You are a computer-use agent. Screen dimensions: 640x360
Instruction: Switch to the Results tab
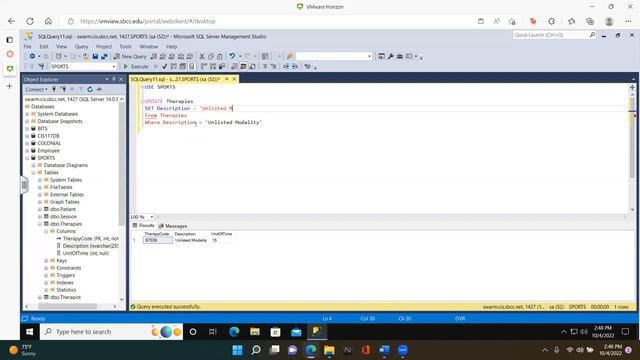(143, 226)
